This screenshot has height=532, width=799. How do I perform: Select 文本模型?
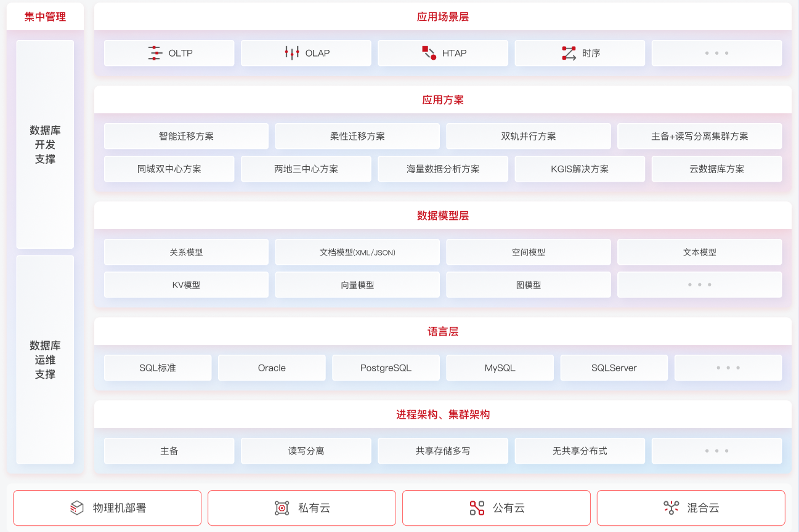(699, 252)
